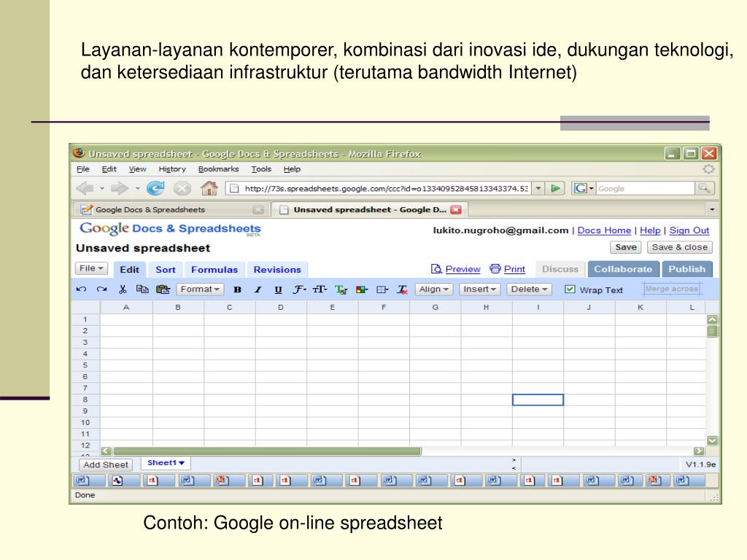Screen dimensions: 747x560
Task: Switch to the Sort tab
Action: tap(166, 270)
